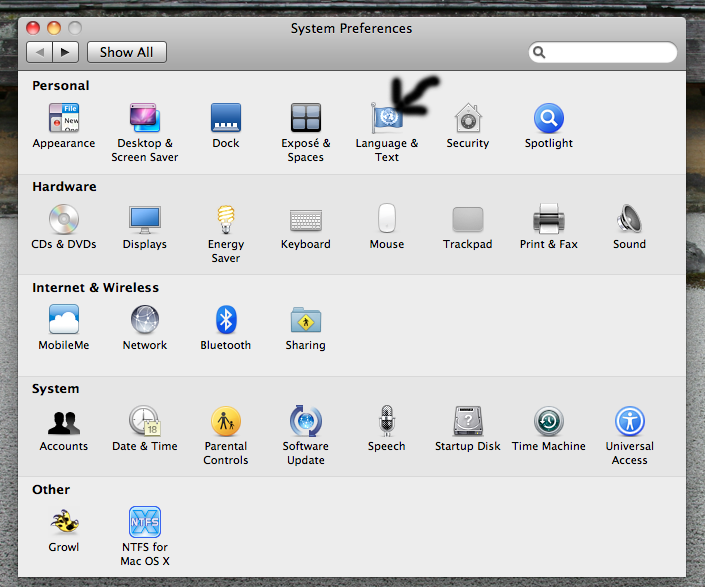Viewport: 705px width, 587px height.
Task: Open Exposé & Spaces preferences
Action: tap(306, 118)
